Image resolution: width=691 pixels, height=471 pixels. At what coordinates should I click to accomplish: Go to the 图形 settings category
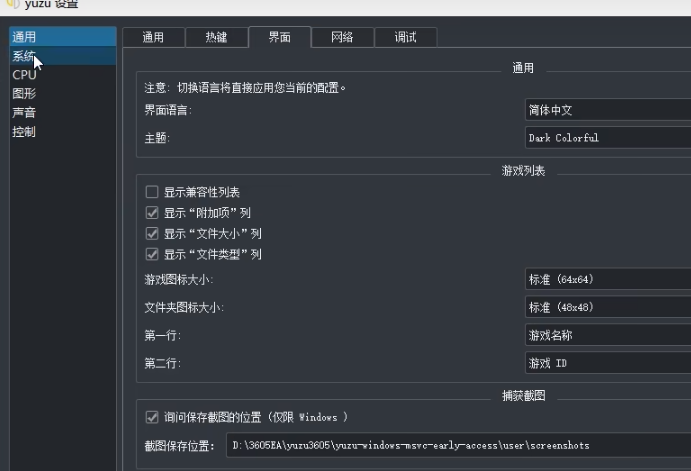coord(24,94)
